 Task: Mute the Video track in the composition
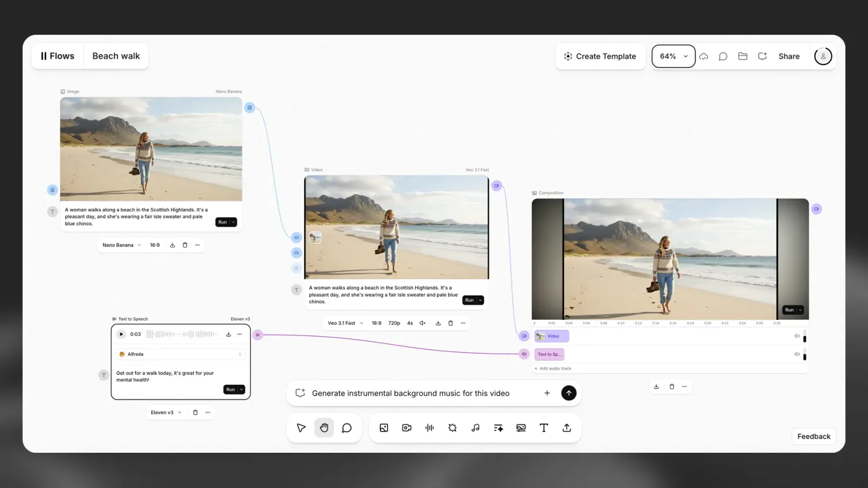[797, 336]
